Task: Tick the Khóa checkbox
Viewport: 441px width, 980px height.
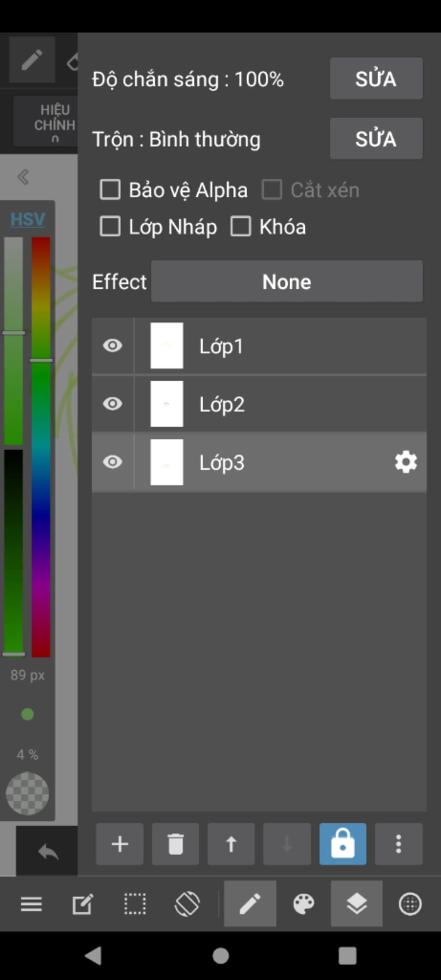Action: [x=241, y=227]
